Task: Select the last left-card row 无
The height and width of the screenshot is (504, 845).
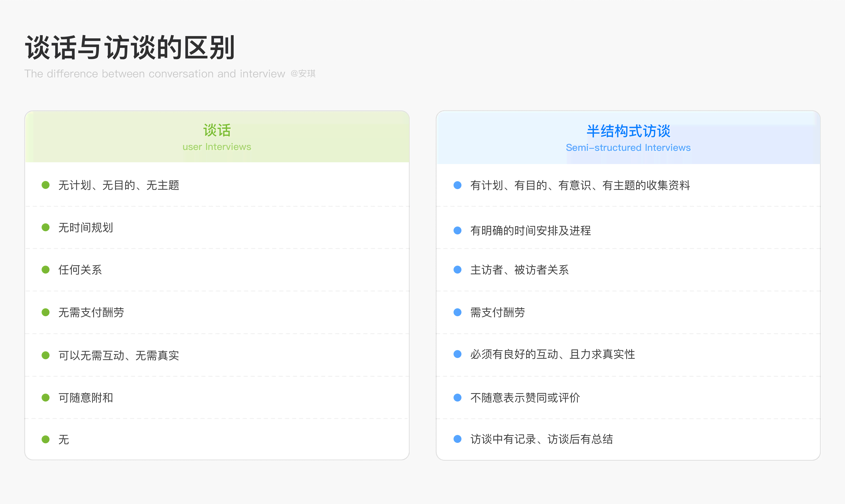Action: click(217, 439)
